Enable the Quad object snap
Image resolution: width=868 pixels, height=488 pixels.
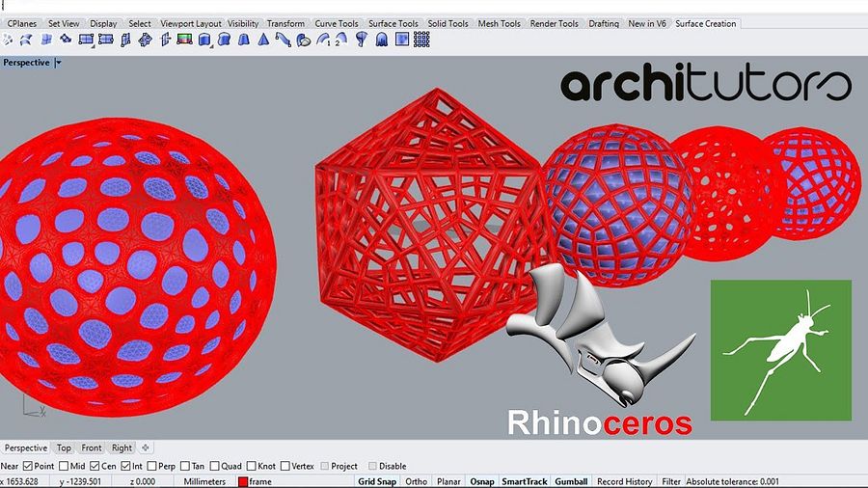[x=214, y=466]
